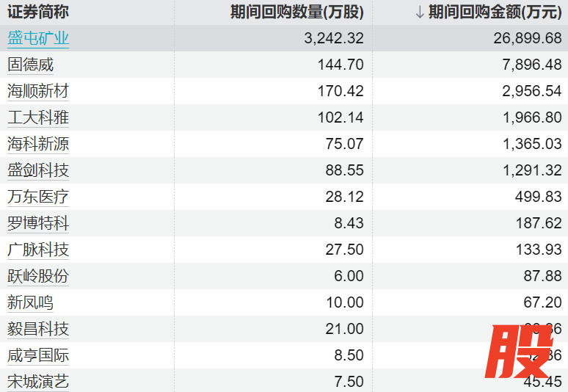This screenshot has width=568, height=392.
Task: Open the 毅昌科技 stock link
Action: coord(38,329)
